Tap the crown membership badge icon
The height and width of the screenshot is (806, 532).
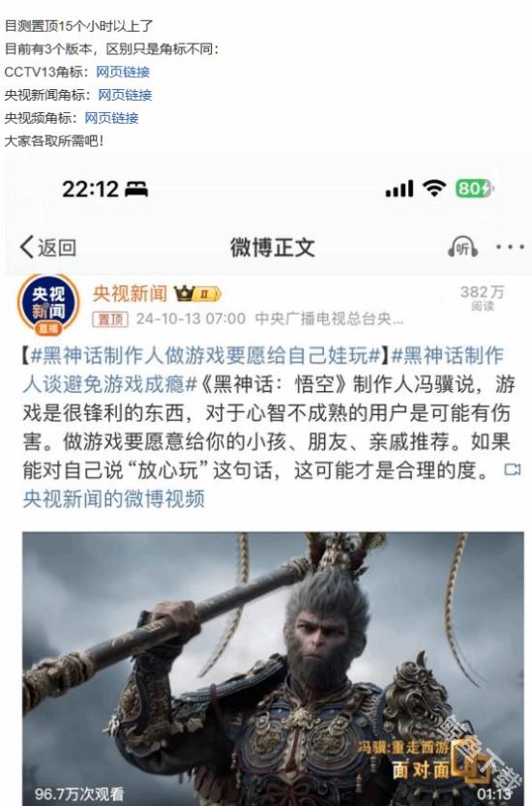pyautogui.click(x=198, y=293)
